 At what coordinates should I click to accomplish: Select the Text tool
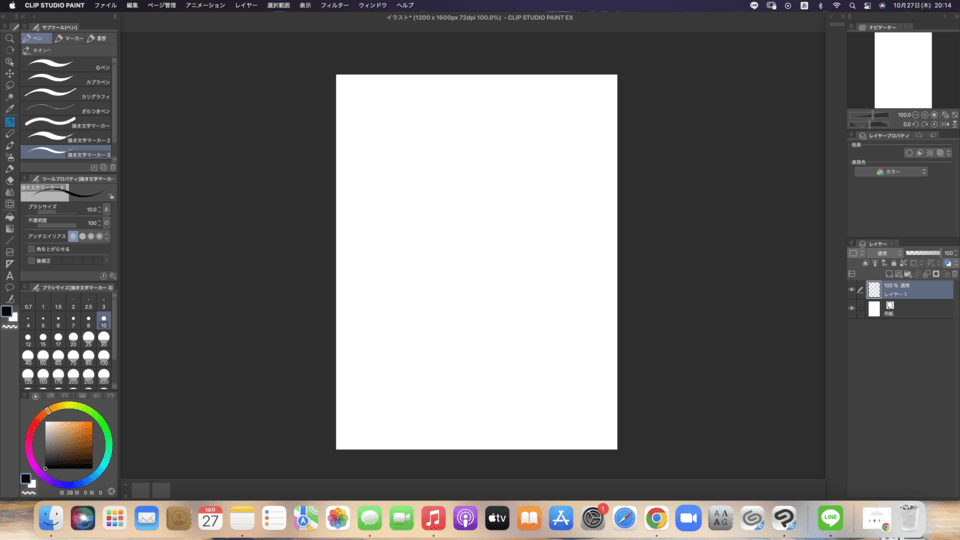[x=10, y=276]
